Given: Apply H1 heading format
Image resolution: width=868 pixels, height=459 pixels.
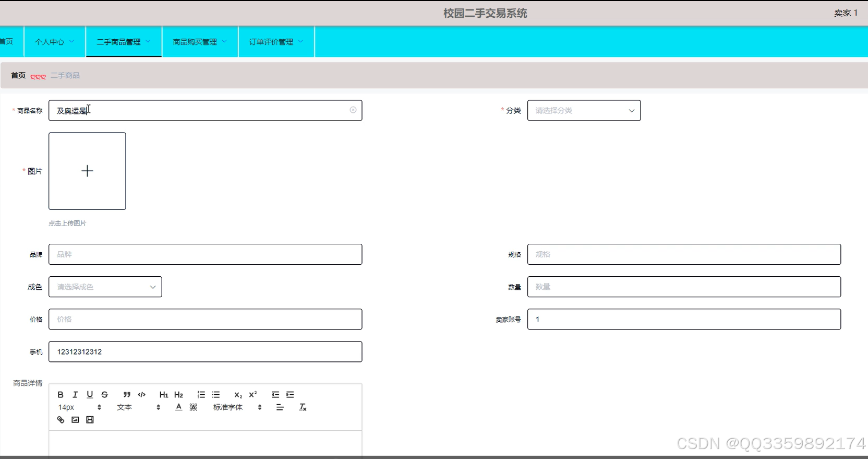Looking at the screenshot, I should [x=164, y=395].
